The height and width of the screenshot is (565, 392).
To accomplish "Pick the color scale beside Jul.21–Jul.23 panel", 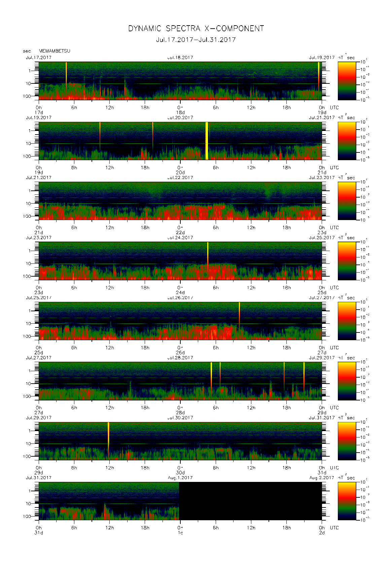I will pyautogui.click(x=347, y=201).
